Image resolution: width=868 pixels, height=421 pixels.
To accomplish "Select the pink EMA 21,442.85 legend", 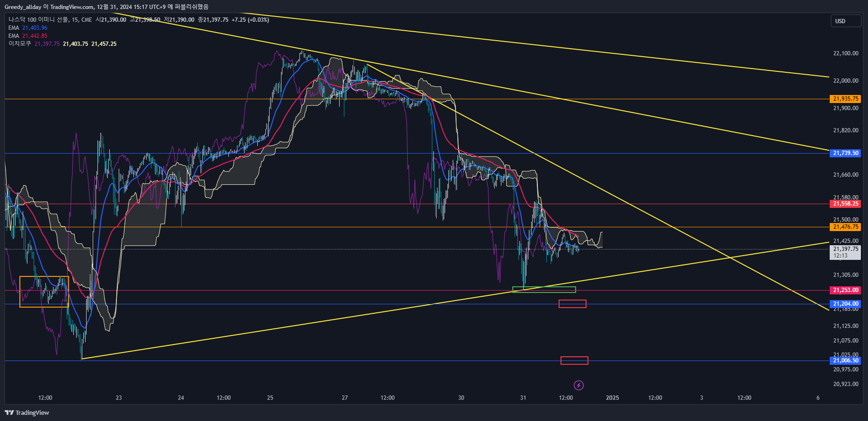I will coord(28,36).
